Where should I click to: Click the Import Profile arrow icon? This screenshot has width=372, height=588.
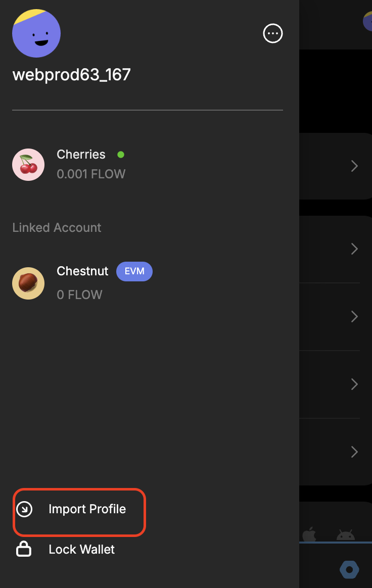24,509
